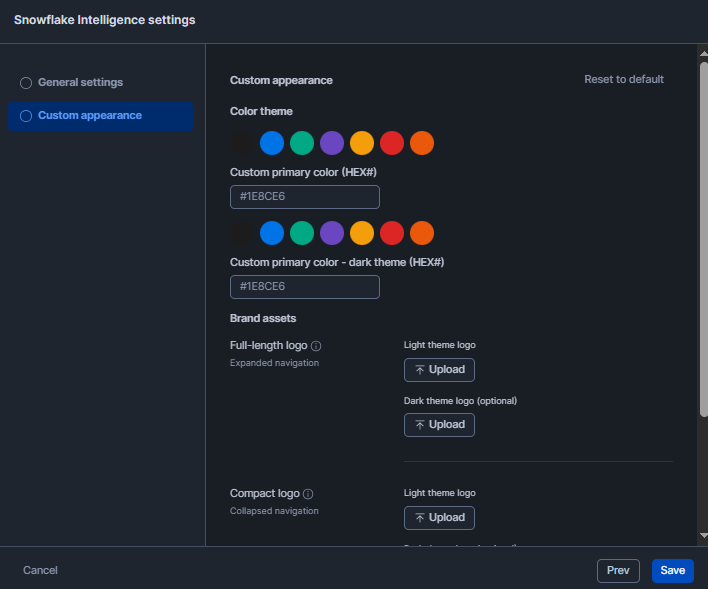The height and width of the screenshot is (589, 708).
Task: Click the Cancel button
Action: (x=40, y=570)
